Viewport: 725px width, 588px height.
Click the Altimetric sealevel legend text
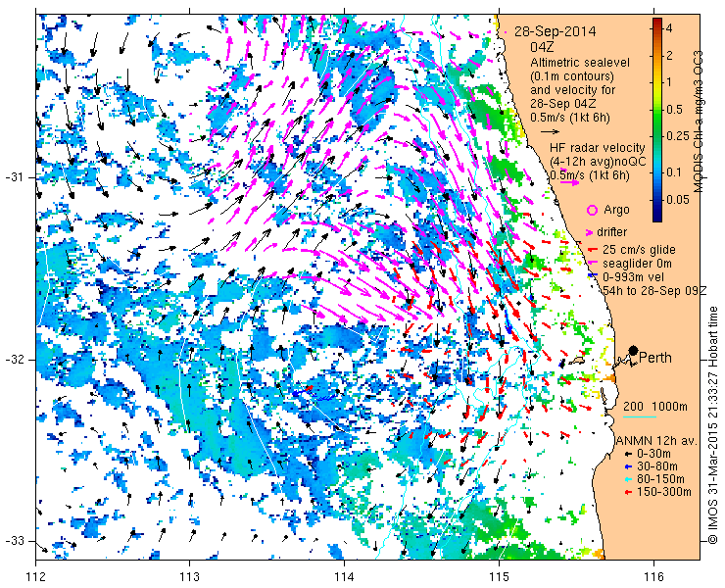point(580,63)
